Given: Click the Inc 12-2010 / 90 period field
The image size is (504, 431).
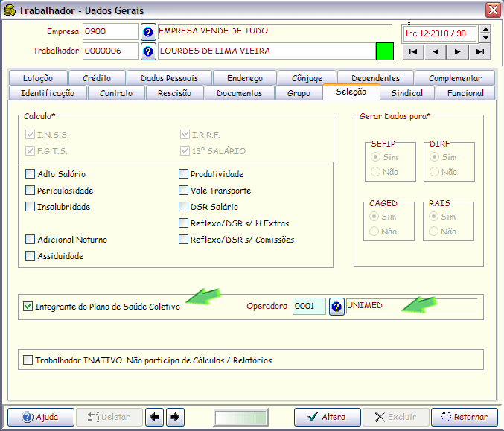Looking at the screenshot, I should tap(439, 33).
